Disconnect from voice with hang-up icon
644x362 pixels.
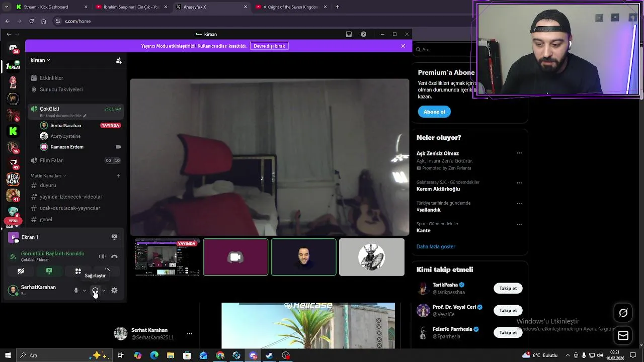[x=114, y=256]
